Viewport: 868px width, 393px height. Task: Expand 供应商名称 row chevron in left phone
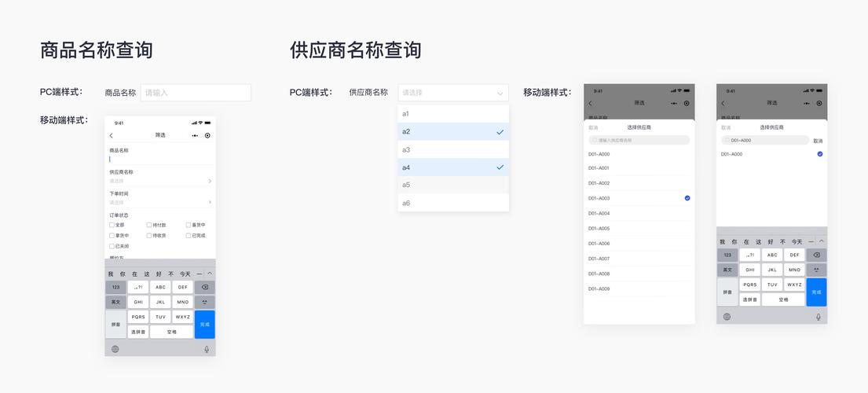click(x=210, y=181)
